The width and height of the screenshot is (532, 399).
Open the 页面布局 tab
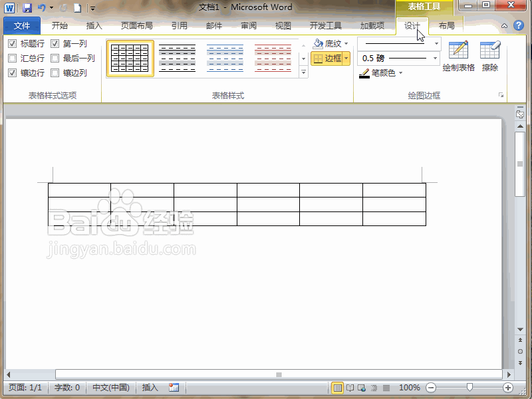137,25
